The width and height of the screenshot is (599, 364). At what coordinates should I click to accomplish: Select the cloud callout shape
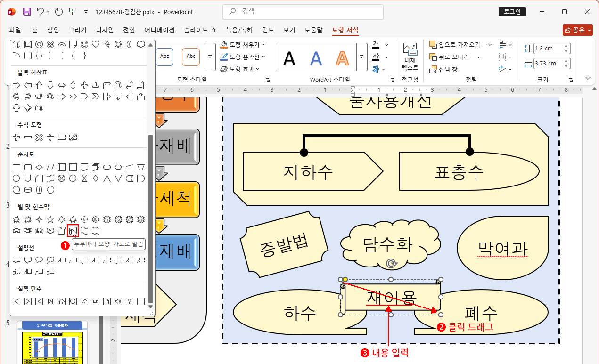(51, 260)
